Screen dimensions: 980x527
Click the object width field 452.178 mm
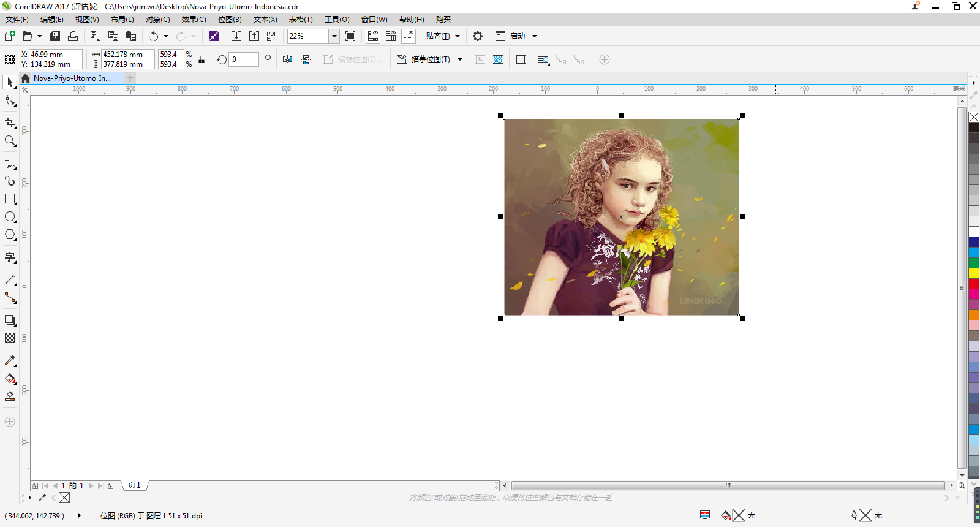[127, 55]
